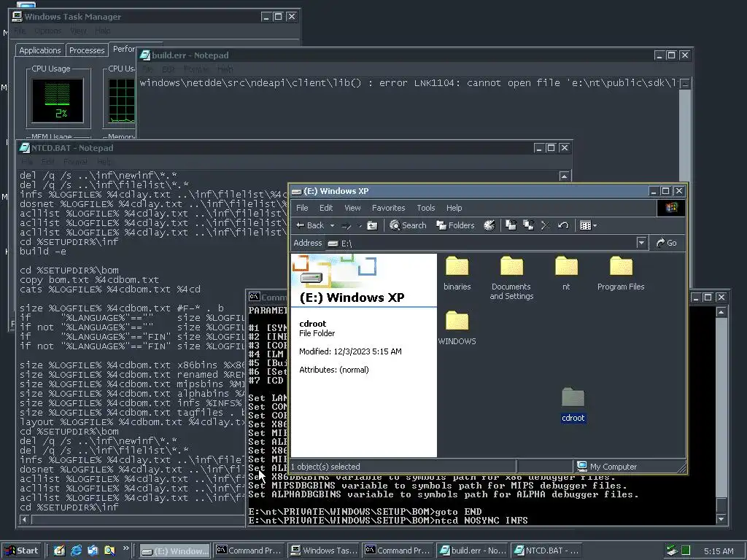Open the View menu in Explorer
The height and width of the screenshot is (560, 747).
click(352, 208)
